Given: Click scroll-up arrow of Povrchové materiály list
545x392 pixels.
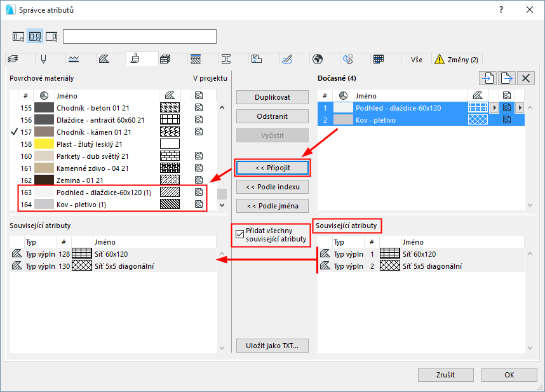Looking at the screenshot, I should pyautogui.click(x=222, y=108).
